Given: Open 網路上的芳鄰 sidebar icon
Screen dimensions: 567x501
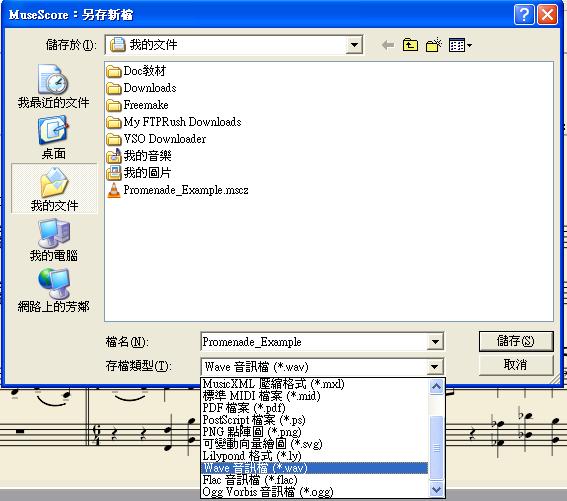Looking at the screenshot, I should pos(54,290).
